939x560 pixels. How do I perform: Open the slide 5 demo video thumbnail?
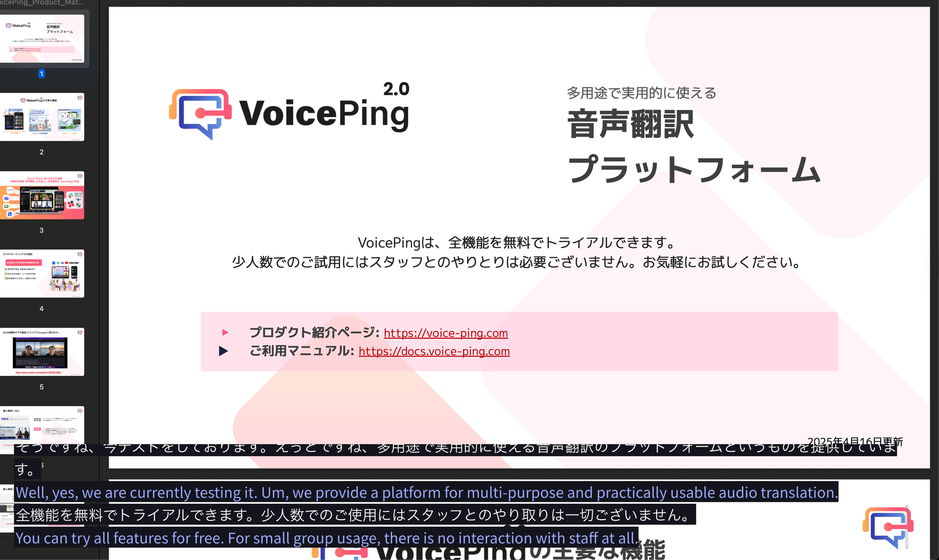point(43,352)
